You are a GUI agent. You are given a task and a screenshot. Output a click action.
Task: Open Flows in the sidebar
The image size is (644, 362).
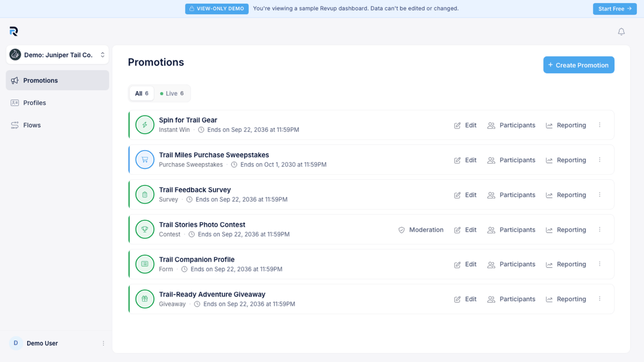[x=57, y=125]
